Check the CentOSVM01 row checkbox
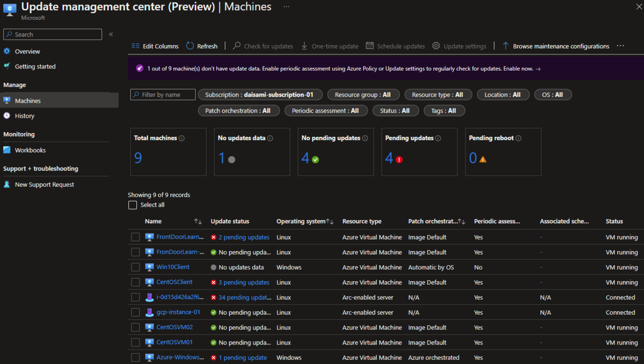Screen dimensions: 644x364 click(135, 343)
